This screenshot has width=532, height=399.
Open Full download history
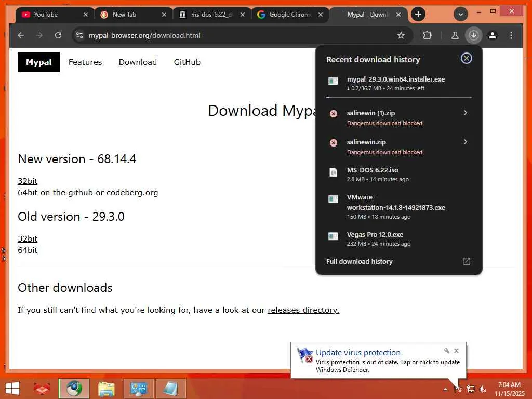pos(360,262)
